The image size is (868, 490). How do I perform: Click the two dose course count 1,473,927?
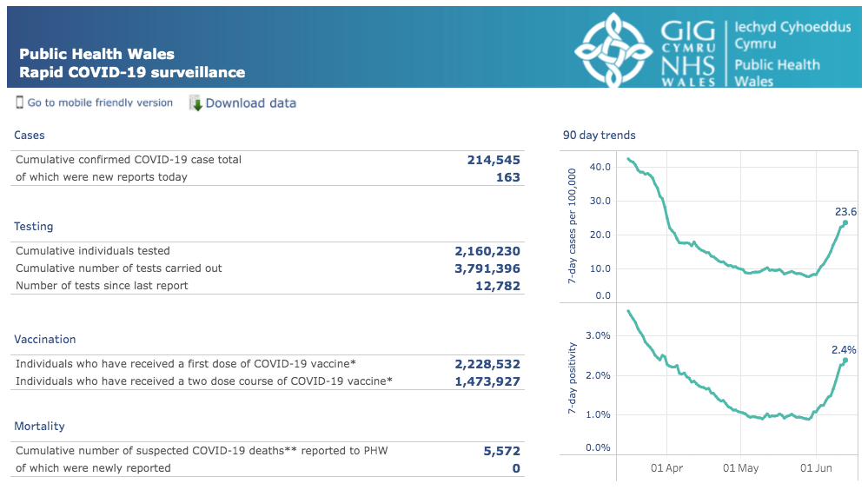[x=487, y=381]
